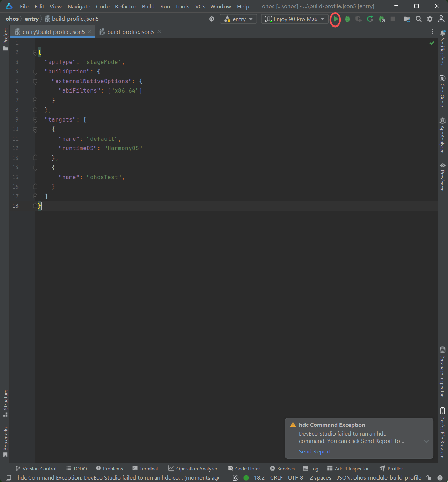This screenshot has width=448, height=482.
Task: Open the Profiler tool window
Action: tap(391, 468)
